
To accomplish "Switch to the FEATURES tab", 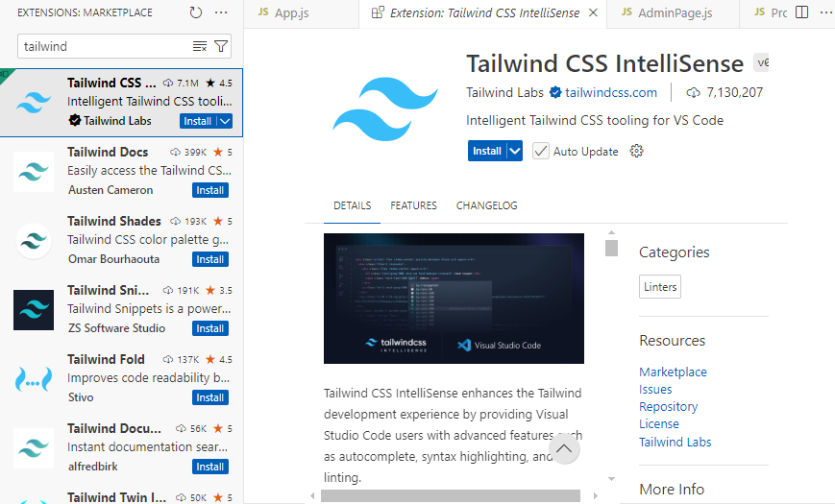I will pos(413,205).
